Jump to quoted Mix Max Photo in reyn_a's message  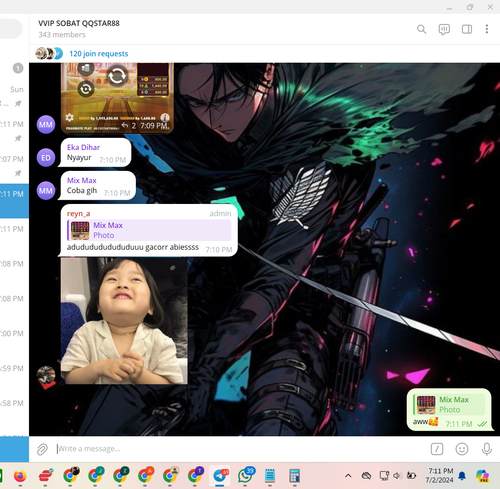[x=149, y=230]
